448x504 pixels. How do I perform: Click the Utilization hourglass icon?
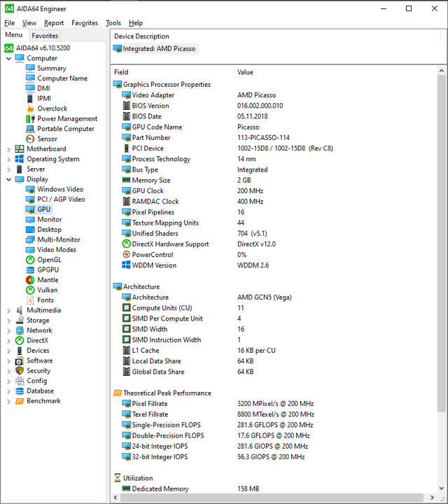[118, 477]
